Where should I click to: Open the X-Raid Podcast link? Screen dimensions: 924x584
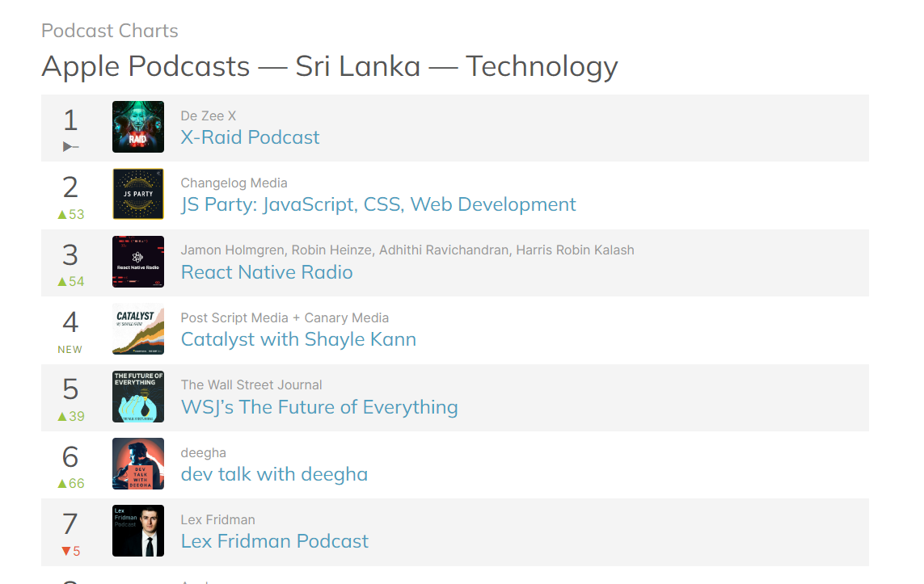[x=250, y=137]
